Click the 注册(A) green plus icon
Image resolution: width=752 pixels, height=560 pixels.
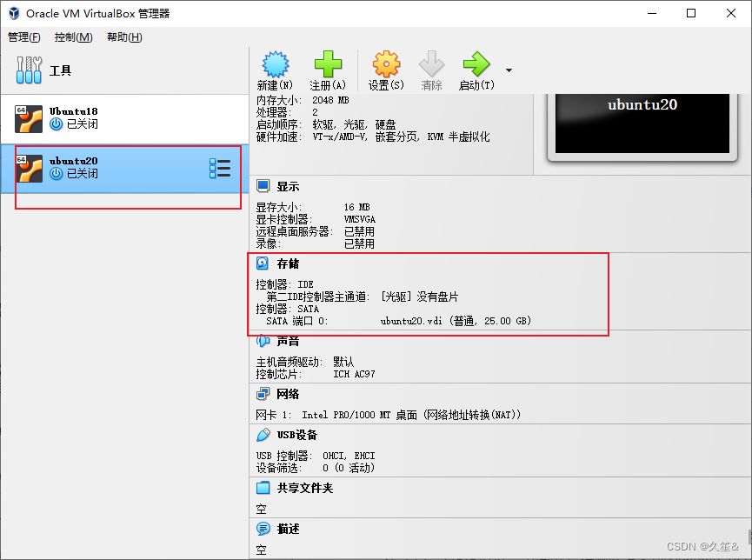[328, 63]
